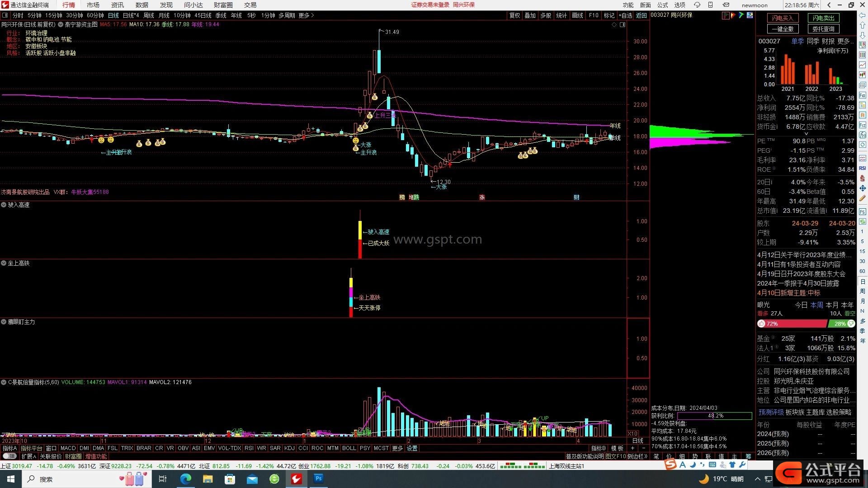Toggle 统计 in chart toolbar

pyautogui.click(x=561, y=15)
